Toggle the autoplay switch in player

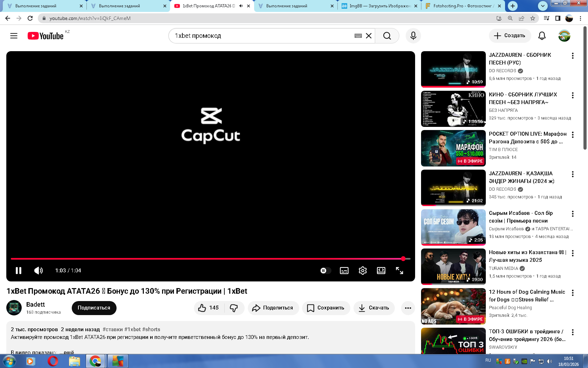tap(325, 271)
